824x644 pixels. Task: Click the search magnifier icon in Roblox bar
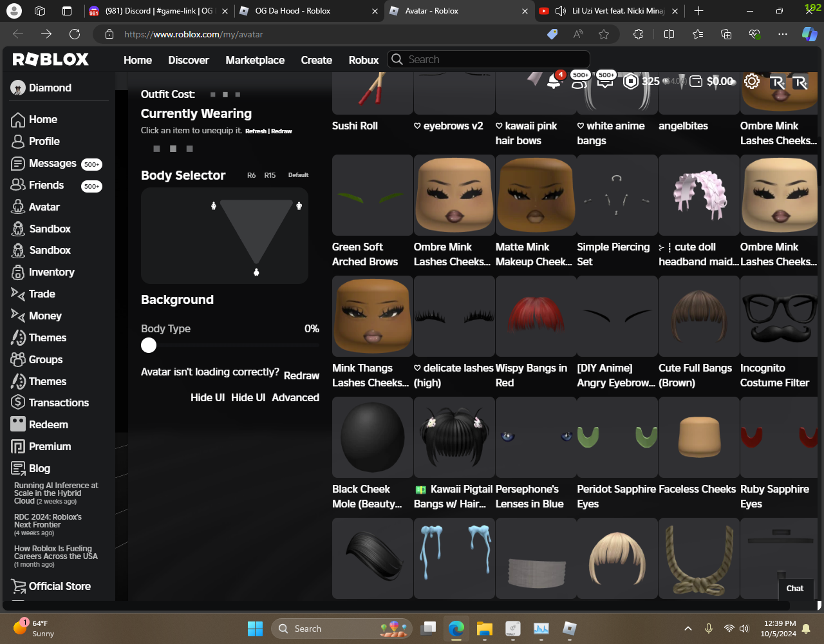[397, 59]
